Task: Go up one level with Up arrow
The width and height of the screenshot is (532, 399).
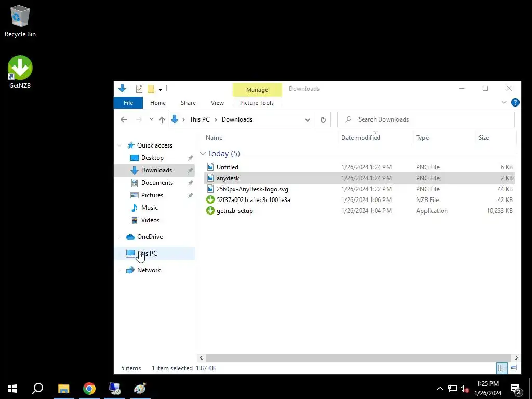Action: pyautogui.click(x=162, y=119)
